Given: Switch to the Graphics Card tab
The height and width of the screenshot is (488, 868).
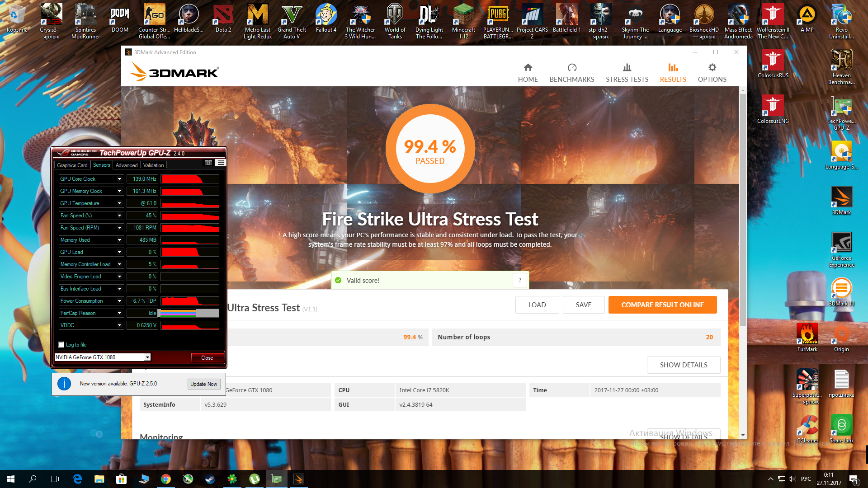Looking at the screenshot, I should click(x=72, y=165).
